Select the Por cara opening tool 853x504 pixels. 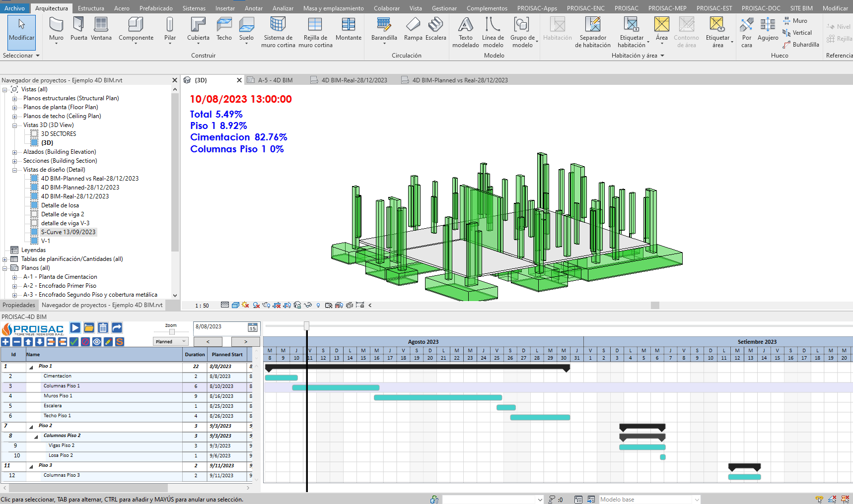click(747, 32)
